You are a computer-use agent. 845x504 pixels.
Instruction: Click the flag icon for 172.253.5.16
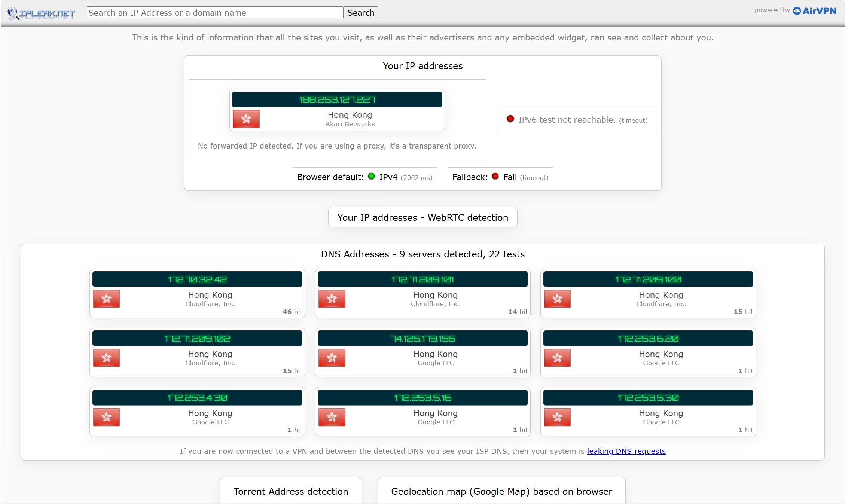tap(332, 417)
